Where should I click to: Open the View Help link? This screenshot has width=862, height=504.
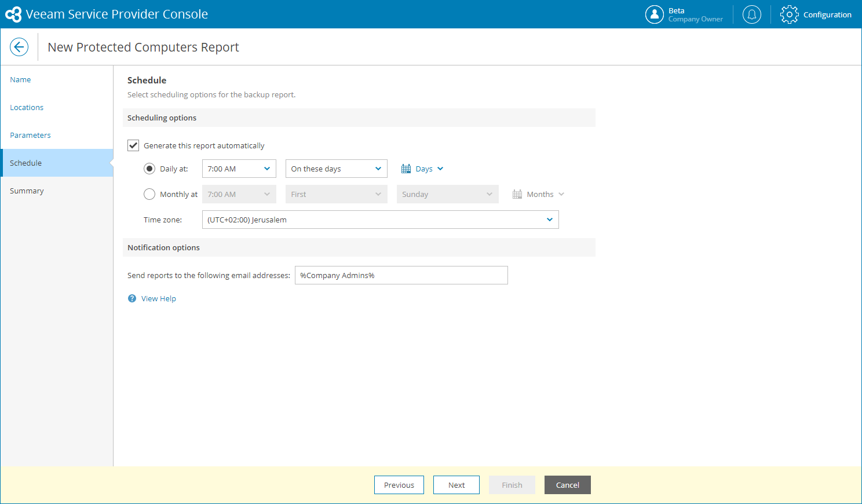point(159,298)
